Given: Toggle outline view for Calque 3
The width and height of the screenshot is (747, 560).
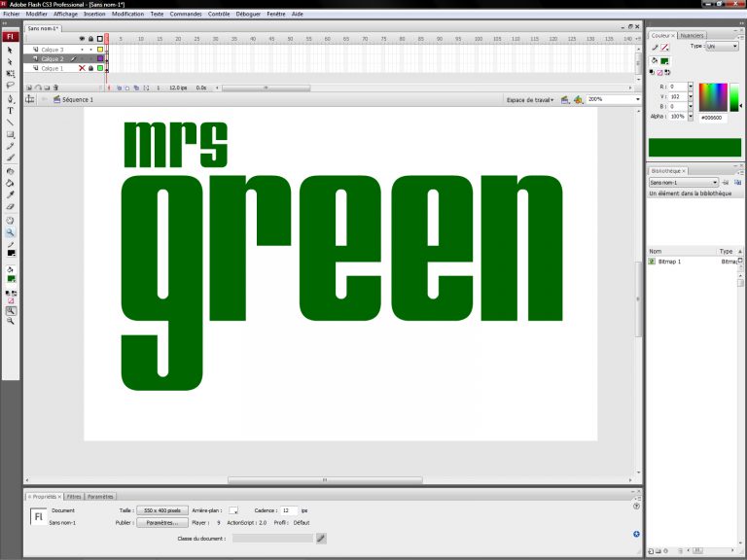Looking at the screenshot, I should 100,49.
